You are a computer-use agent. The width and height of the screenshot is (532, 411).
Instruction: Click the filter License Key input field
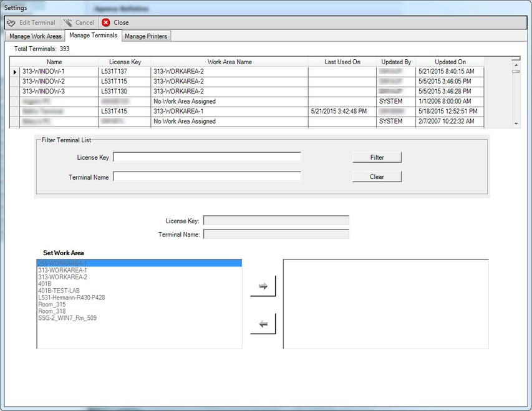click(x=207, y=157)
